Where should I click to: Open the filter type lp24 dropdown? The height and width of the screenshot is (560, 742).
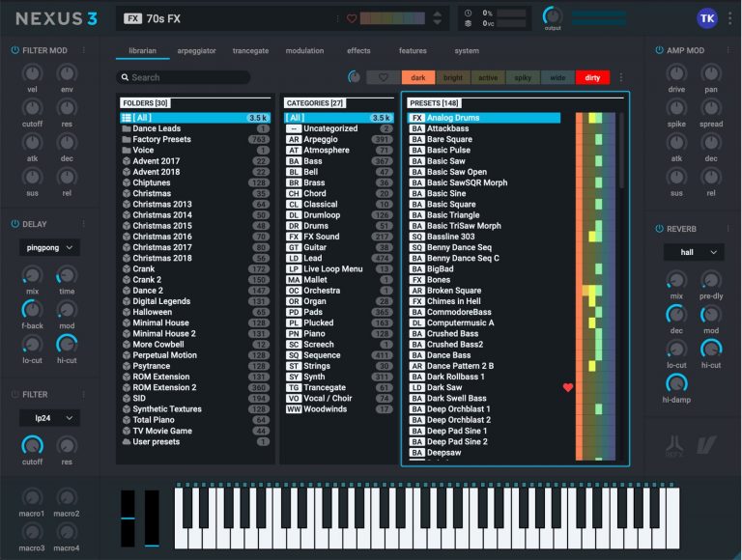(49, 418)
